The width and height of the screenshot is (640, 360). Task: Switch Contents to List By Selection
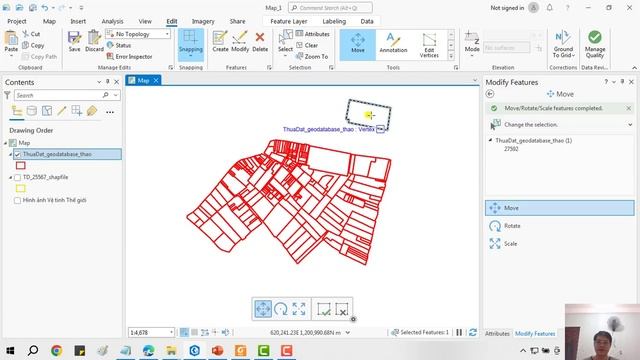47,111
